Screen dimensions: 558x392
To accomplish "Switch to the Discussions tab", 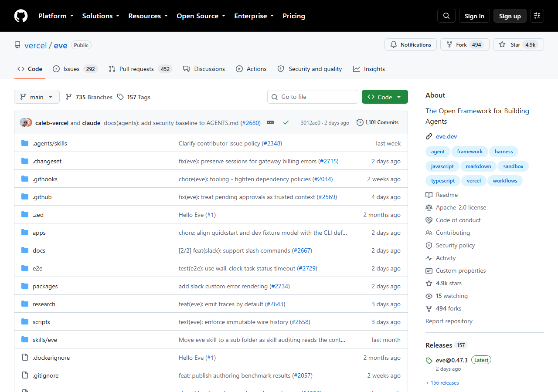I will click(x=204, y=69).
